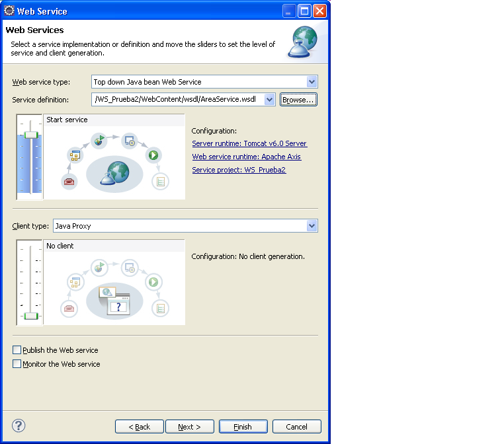Viewport: 504px width, 444px height.
Task: Click the green Start service play icon
Action: [x=153, y=155]
